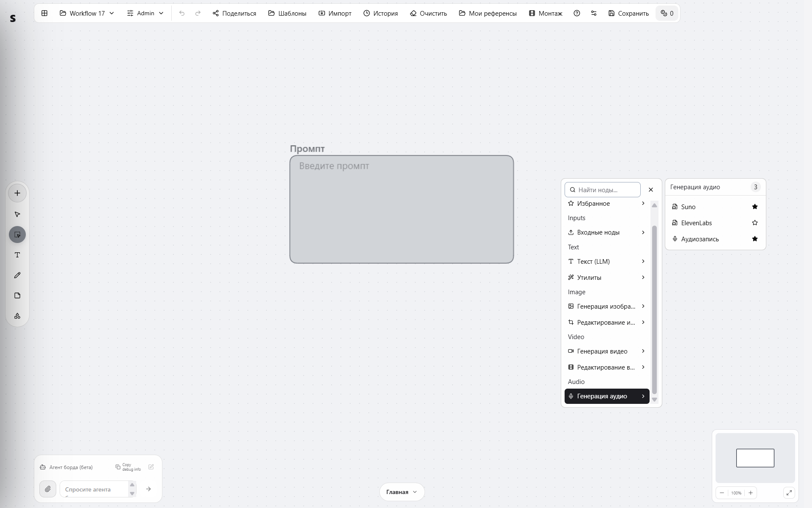The image size is (812, 508).
Task: Toggle the Аудиозапись favorite star
Action: click(755, 239)
